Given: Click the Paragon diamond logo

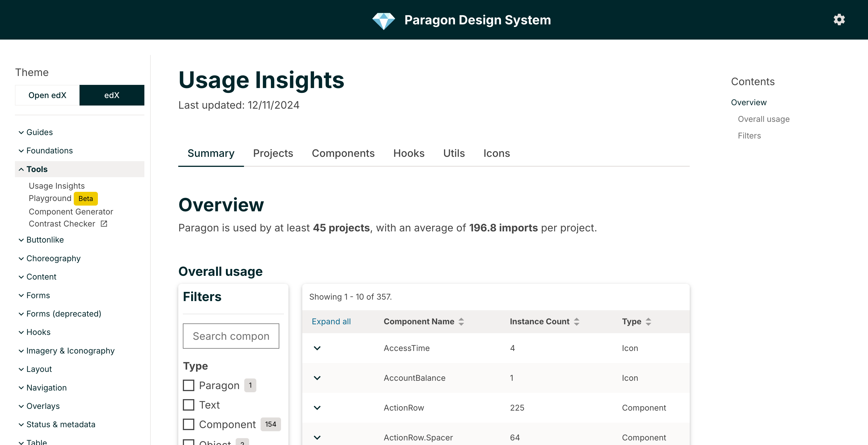Looking at the screenshot, I should (383, 21).
